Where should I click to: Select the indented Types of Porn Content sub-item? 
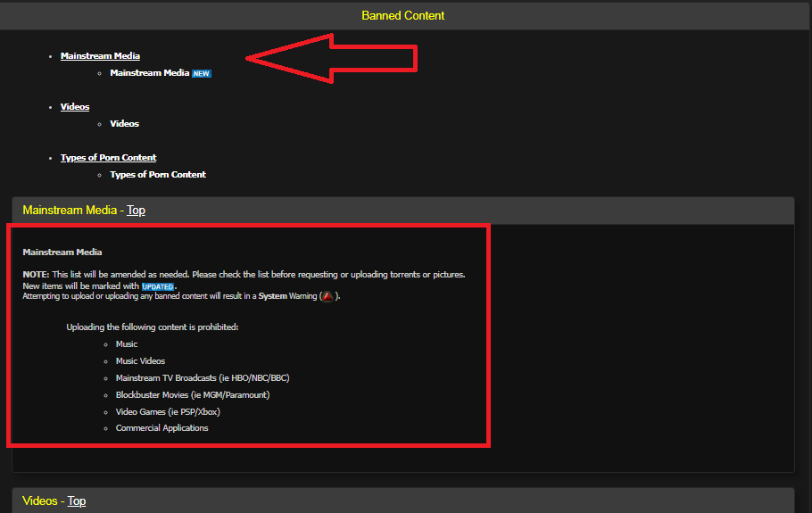coord(158,175)
